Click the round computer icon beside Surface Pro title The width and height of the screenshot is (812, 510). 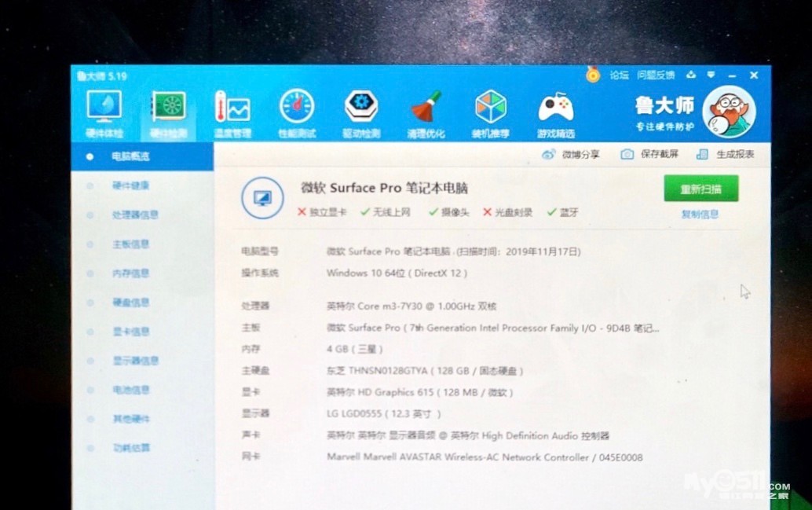pos(262,198)
